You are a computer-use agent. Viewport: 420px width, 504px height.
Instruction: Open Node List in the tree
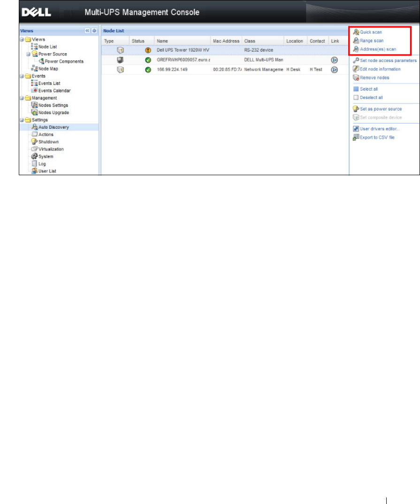coord(47,47)
